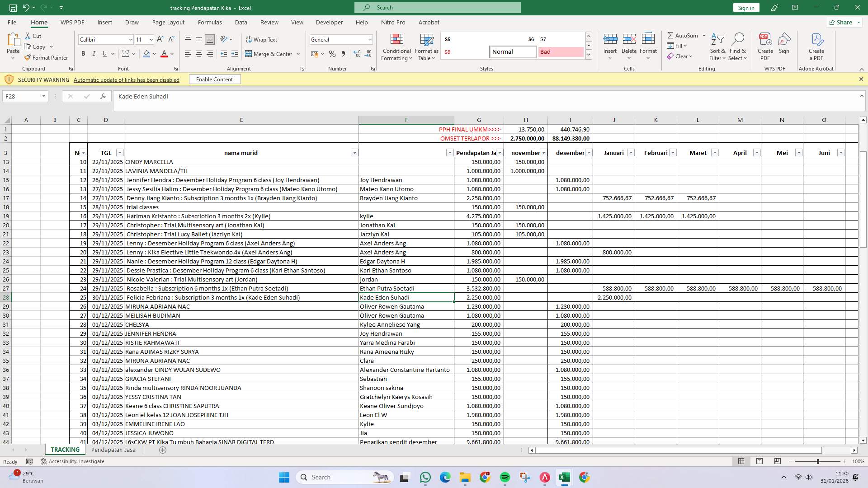This screenshot has width=868, height=488.
Task: Click Create PDF in Nitro Pro group
Action: point(765,45)
